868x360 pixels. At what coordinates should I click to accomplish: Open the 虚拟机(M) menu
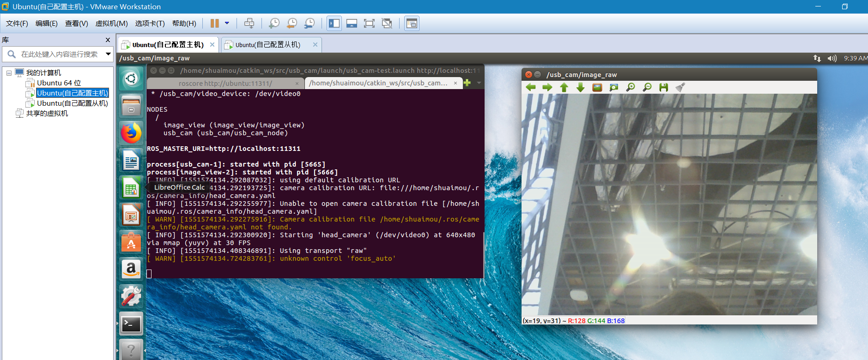click(x=112, y=23)
